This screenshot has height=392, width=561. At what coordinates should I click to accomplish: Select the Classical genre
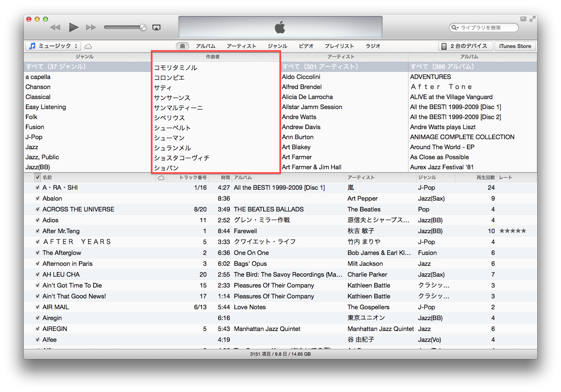point(87,97)
